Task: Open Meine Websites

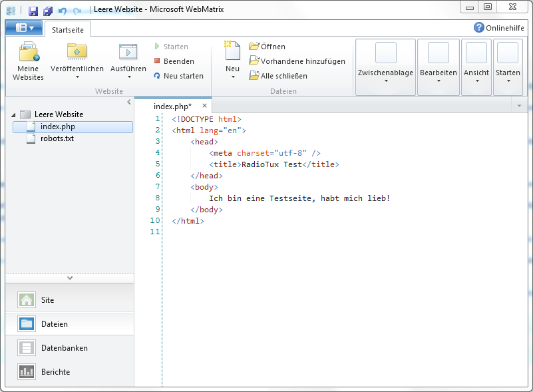Action: tap(28, 61)
